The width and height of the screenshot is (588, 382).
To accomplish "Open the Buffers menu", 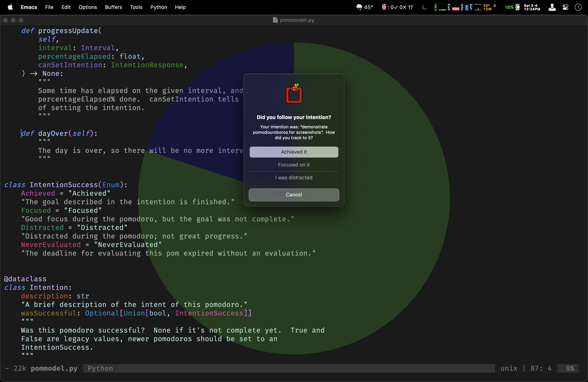I will point(113,7).
